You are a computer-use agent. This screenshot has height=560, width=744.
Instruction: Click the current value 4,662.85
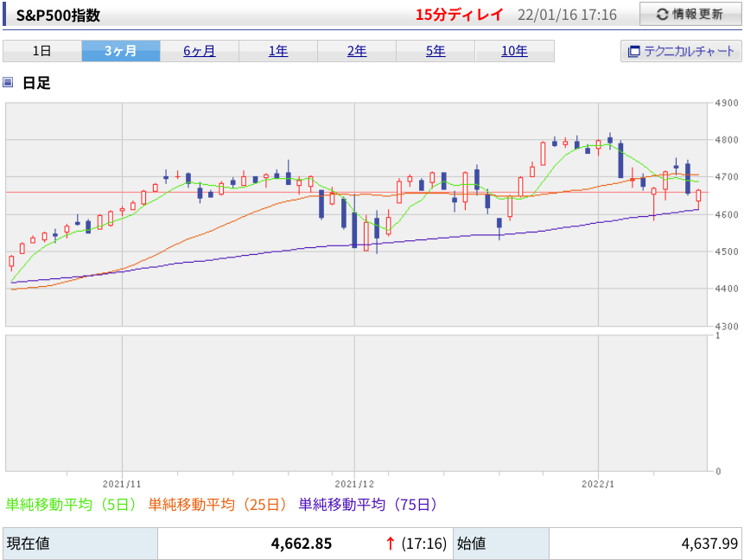302,544
